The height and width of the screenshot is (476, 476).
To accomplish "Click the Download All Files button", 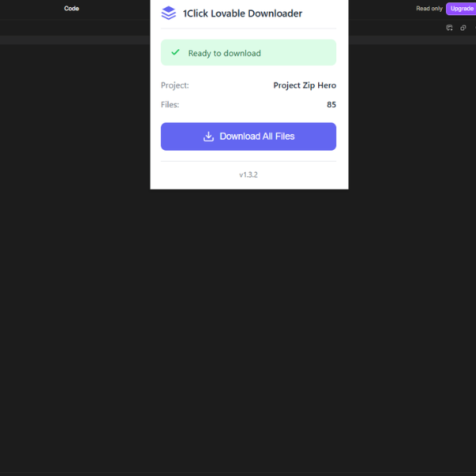I will pyautogui.click(x=248, y=136).
